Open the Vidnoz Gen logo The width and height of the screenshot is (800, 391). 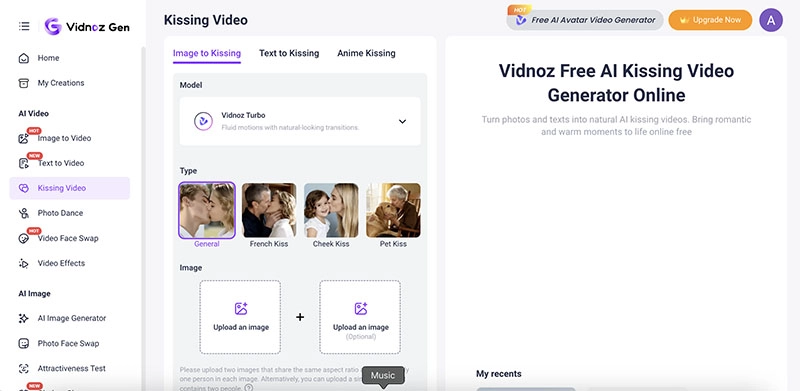[x=87, y=27]
